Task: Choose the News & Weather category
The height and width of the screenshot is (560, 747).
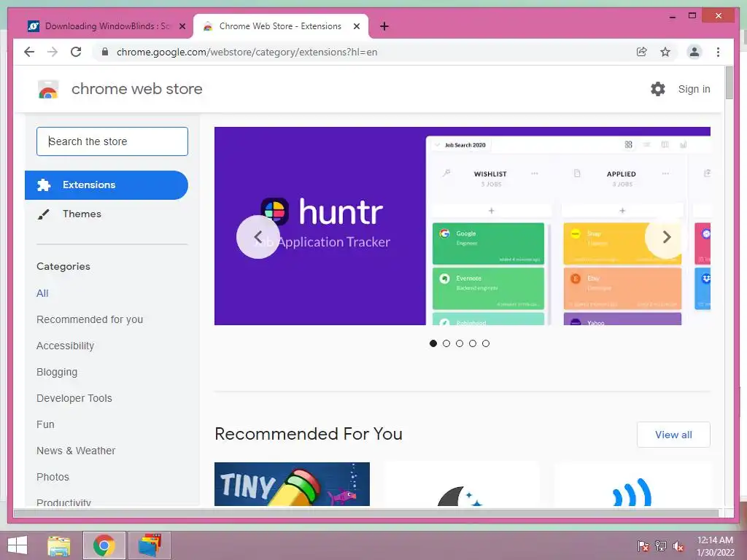Action: coord(76,451)
